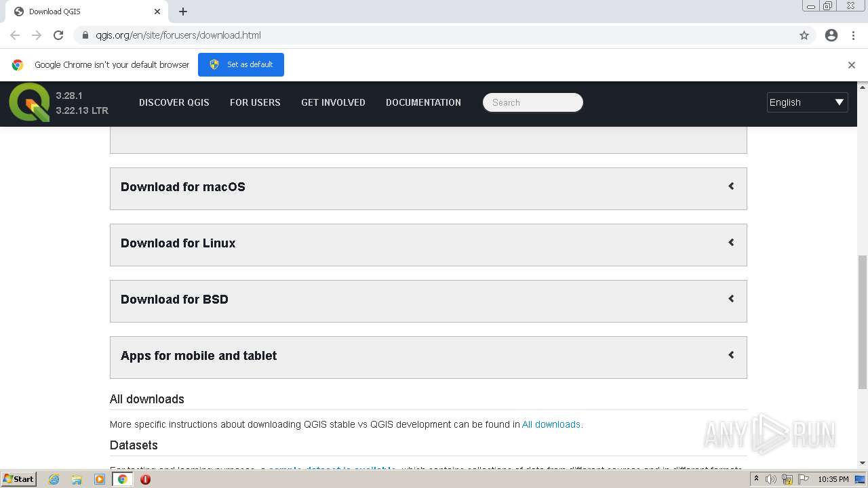Reload the page with the refresh icon
The image size is (868, 488).
click(58, 35)
